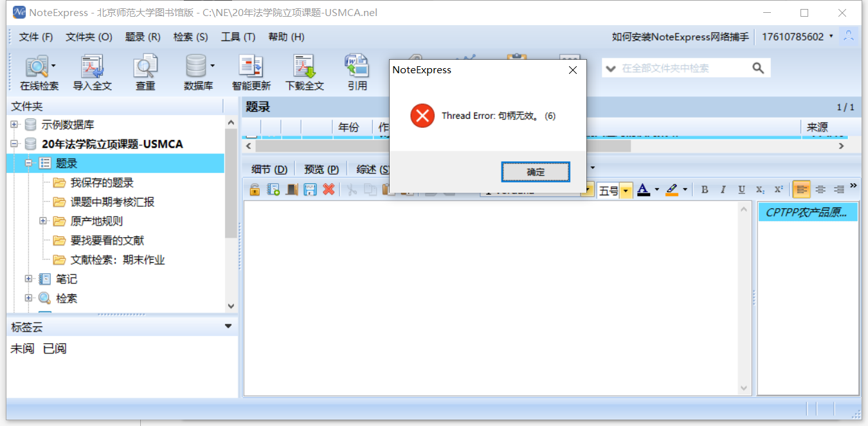Align text right

[839, 190]
